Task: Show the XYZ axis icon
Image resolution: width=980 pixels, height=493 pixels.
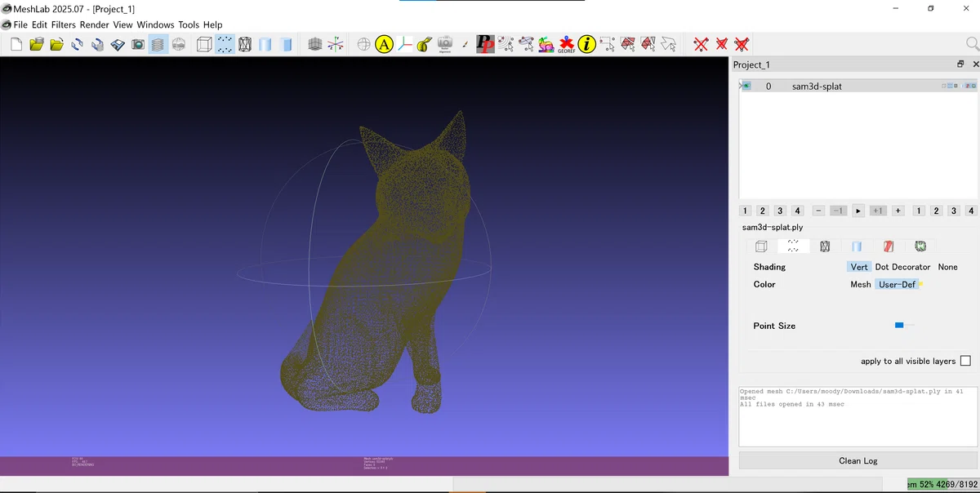Action: tap(336, 45)
